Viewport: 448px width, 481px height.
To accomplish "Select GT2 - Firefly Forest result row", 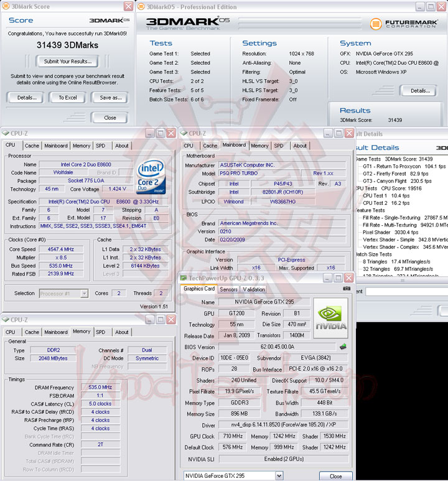I will [x=396, y=174].
